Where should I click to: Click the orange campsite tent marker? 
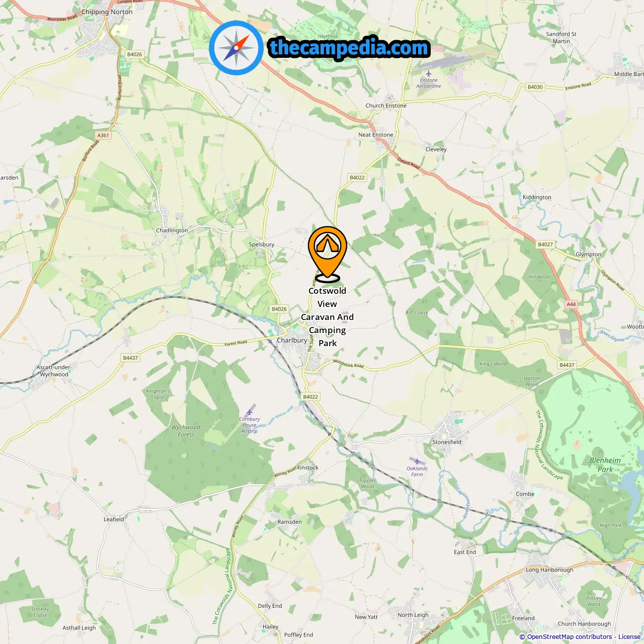[x=328, y=254]
